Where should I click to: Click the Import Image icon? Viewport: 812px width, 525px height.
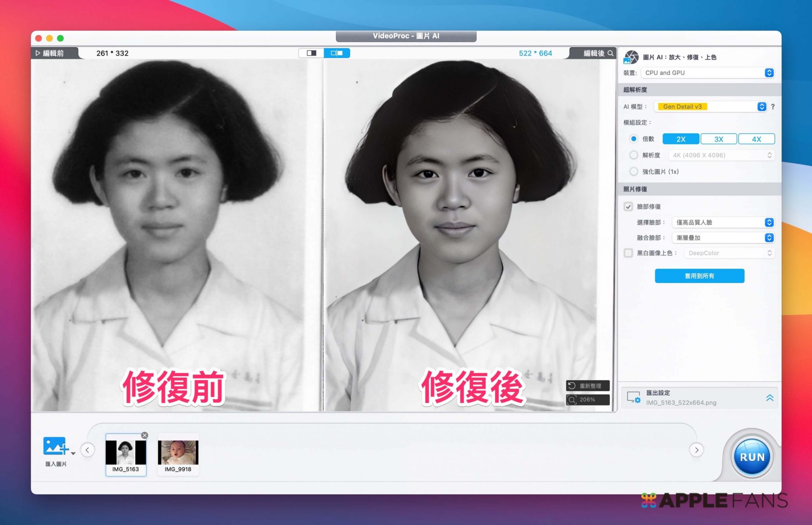[55, 446]
